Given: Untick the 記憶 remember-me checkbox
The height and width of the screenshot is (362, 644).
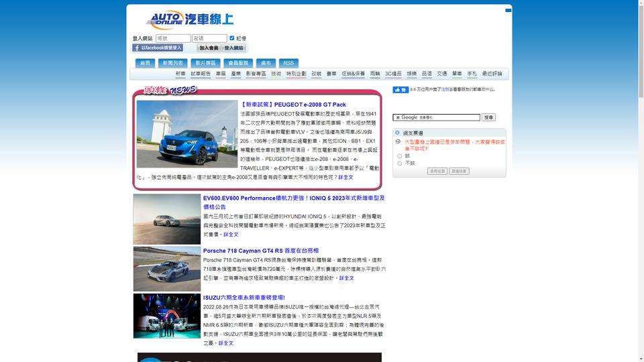Looking at the screenshot, I should pyautogui.click(x=231, y=38).
